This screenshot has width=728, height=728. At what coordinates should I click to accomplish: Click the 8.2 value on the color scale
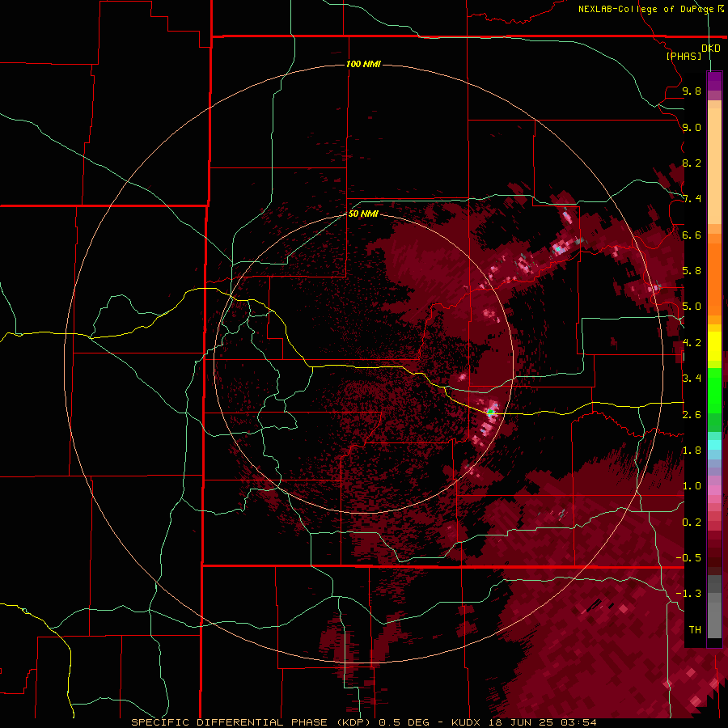(x=692, y=163)
